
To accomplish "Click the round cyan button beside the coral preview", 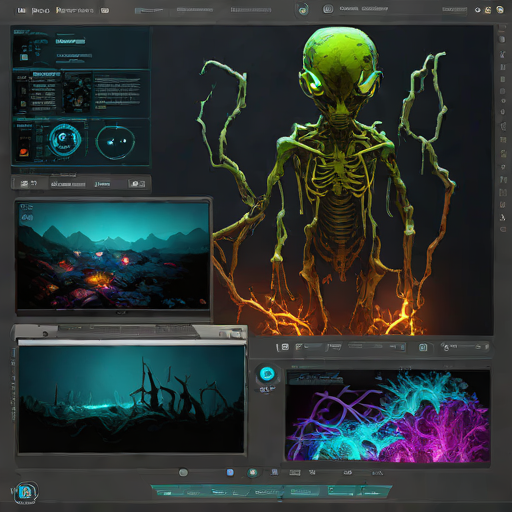I will pos(267,374).
